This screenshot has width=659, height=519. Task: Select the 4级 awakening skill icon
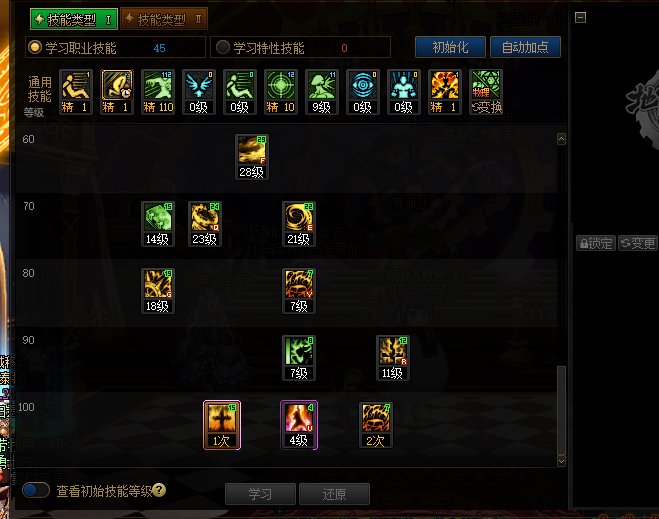coord(299,425)
